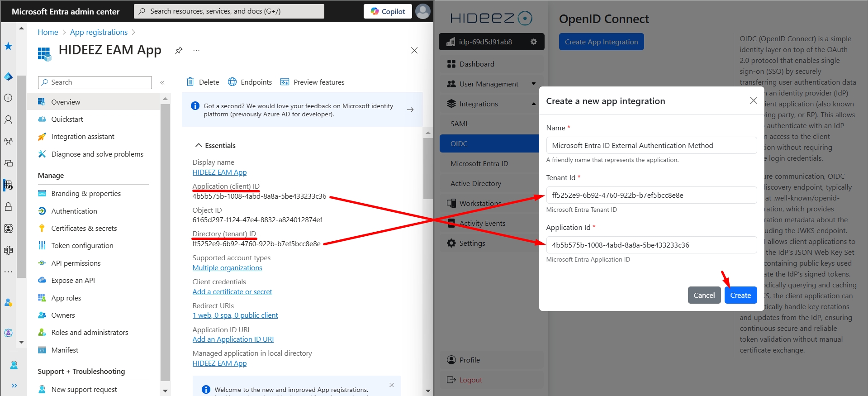Click the Cancel button in the dialog
Screen dimensions: 868x396
coord(704,295)
